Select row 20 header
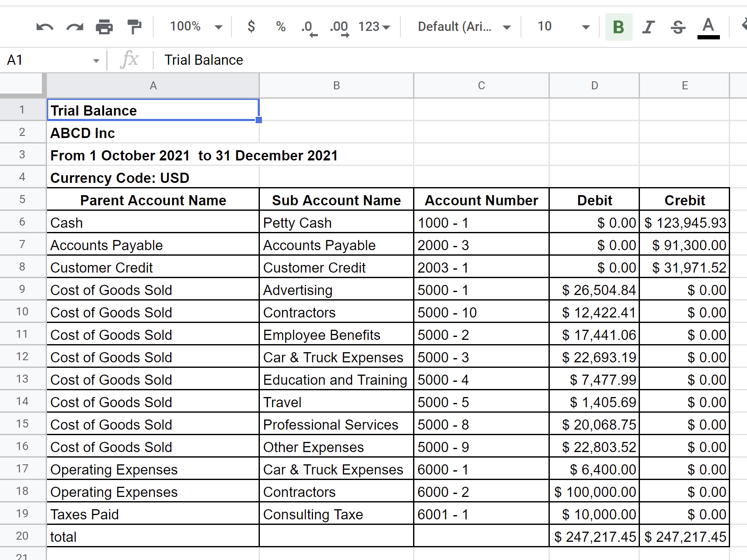The width and height of the screenshot is (747, 560). 22,535
